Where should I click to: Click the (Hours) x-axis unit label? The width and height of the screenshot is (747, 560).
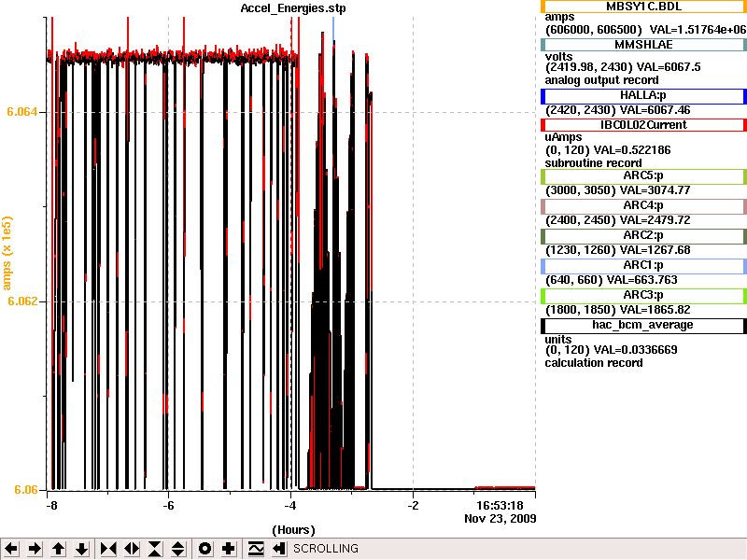pyautogui.click(x=293, y=530)
